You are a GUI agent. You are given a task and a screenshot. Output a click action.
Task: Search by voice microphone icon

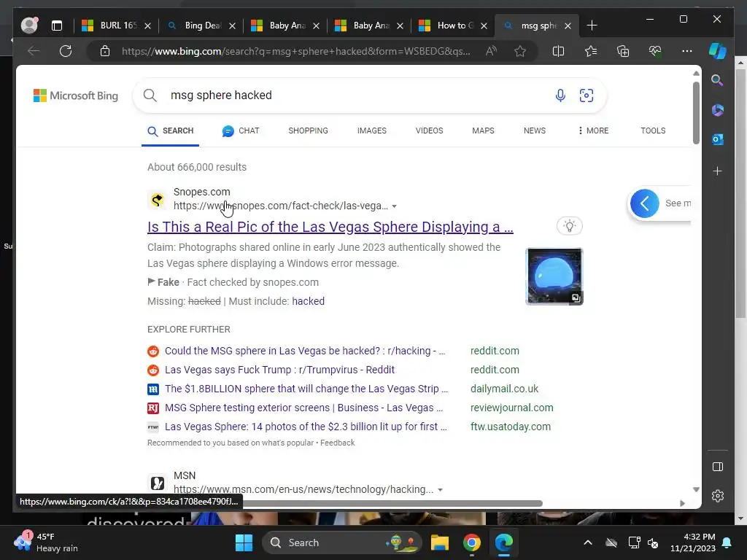(560, 96)
